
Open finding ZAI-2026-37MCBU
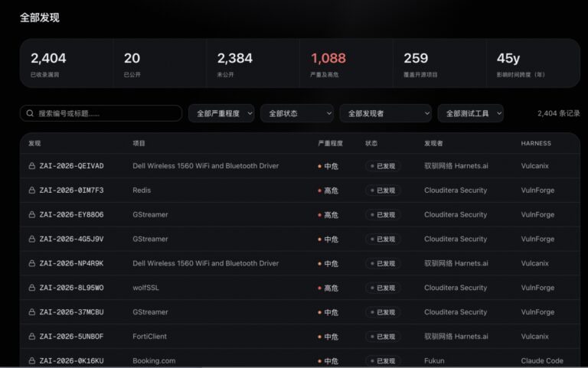[x=72, y=312]
